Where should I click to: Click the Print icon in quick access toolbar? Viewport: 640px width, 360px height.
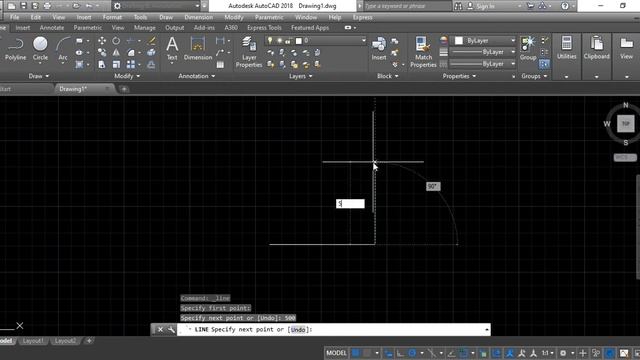coord(47,6)
